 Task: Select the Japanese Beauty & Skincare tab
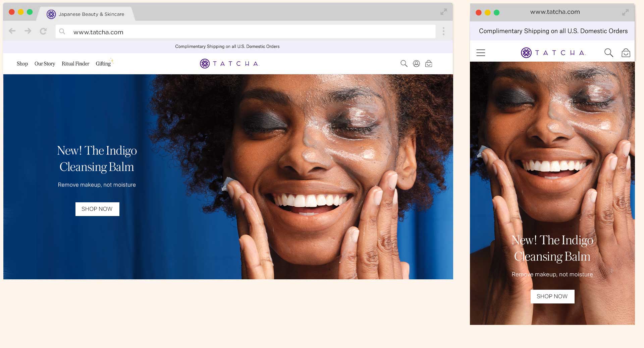pos(86,14)
